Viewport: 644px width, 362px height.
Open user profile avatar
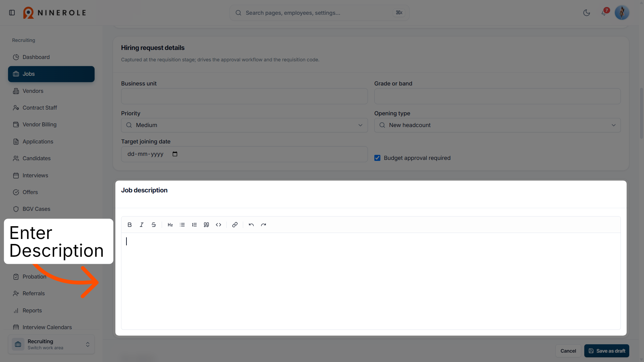pyautogui.click(x=622, y=13)
